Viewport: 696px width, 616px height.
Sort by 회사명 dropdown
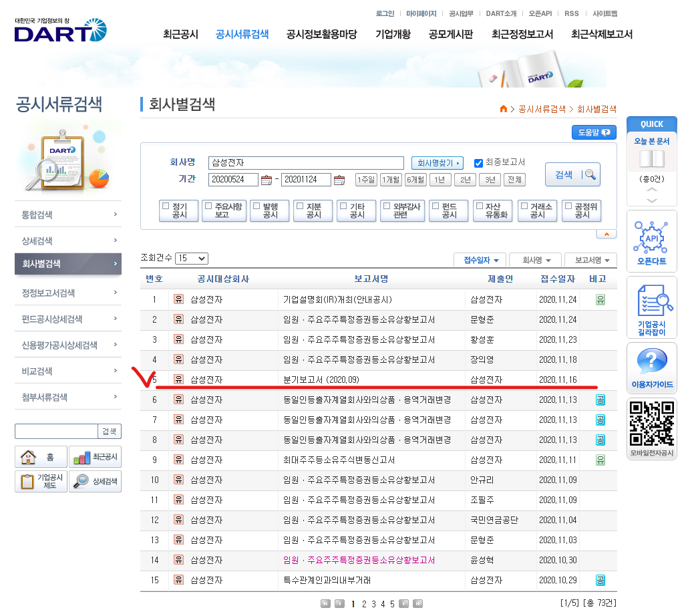coord(536,260)
